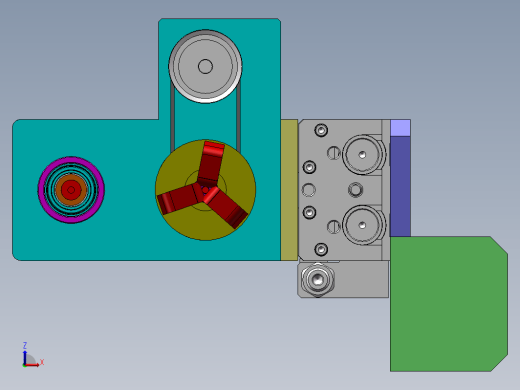Select the large green block
The height and width of the screenshot is (390, 520).
449,304
